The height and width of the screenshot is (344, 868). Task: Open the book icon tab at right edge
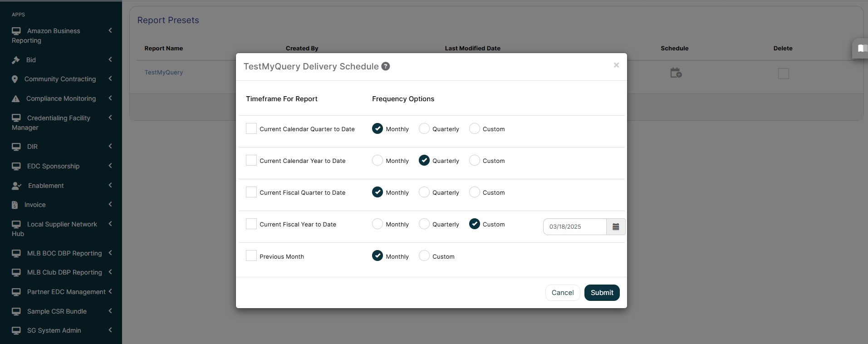coord(861,48)
